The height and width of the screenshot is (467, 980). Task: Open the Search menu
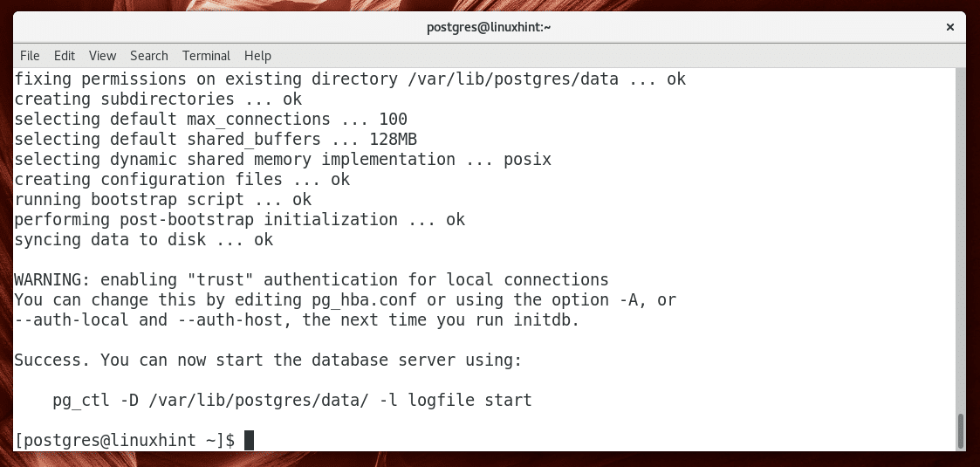[x=149, y=56]
